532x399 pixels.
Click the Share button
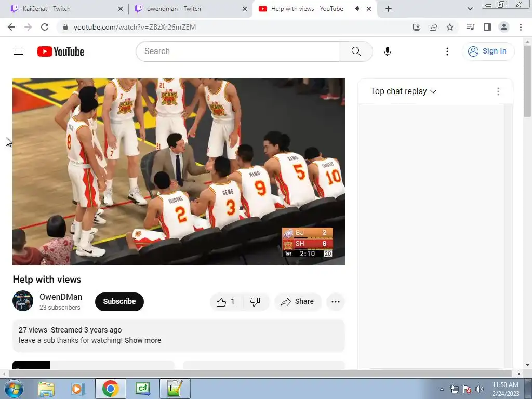click(298, 302)
